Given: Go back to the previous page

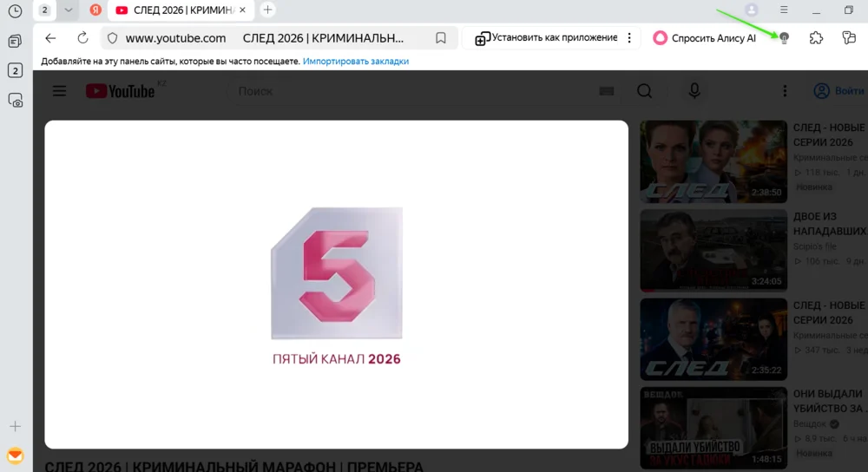Looking at the screenshot, I should pyautogui.click(x=50, y=38).
